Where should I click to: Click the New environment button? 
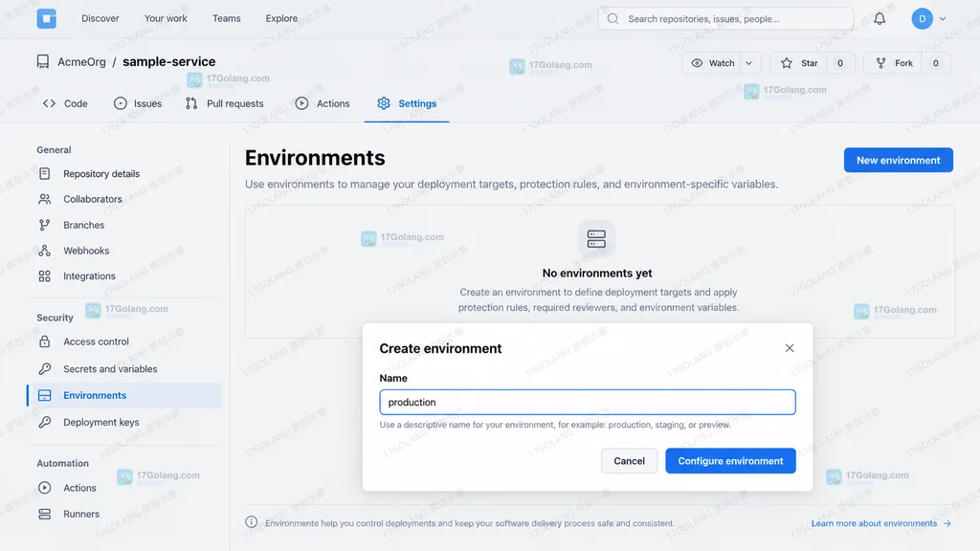(x=898, y=160)
